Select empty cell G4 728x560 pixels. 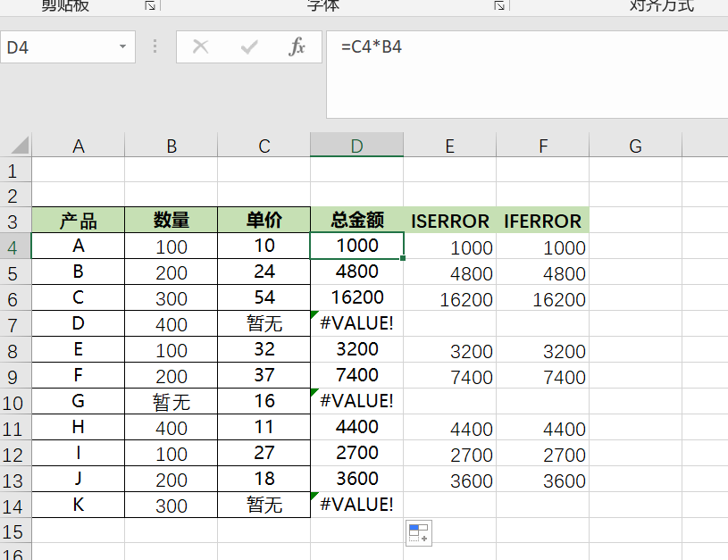[x=636, y=246]
